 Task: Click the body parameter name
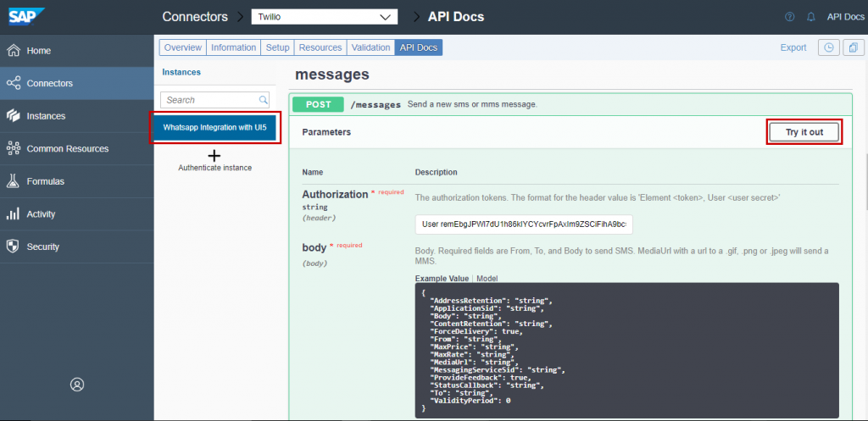pyautogui.click(x=314, y=247)
